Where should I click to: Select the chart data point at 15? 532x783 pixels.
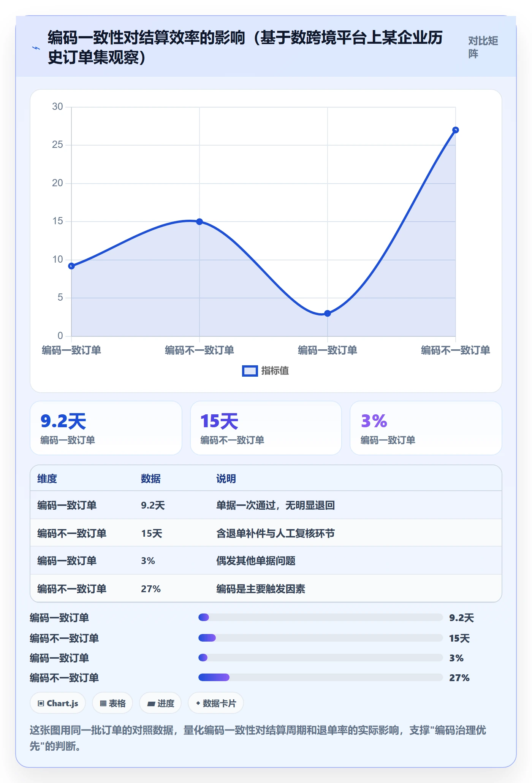199,222
